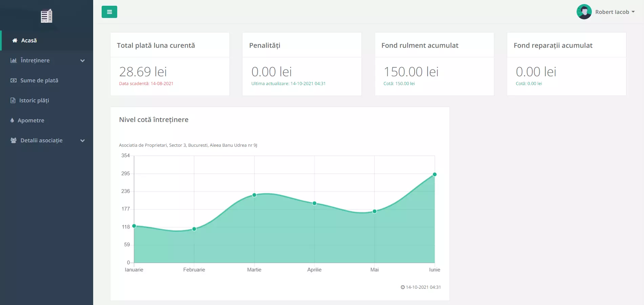This screenshot has height=305, width=644.
Task: Expand the Întreținere submenu chevron
Action: click(82, 61)
